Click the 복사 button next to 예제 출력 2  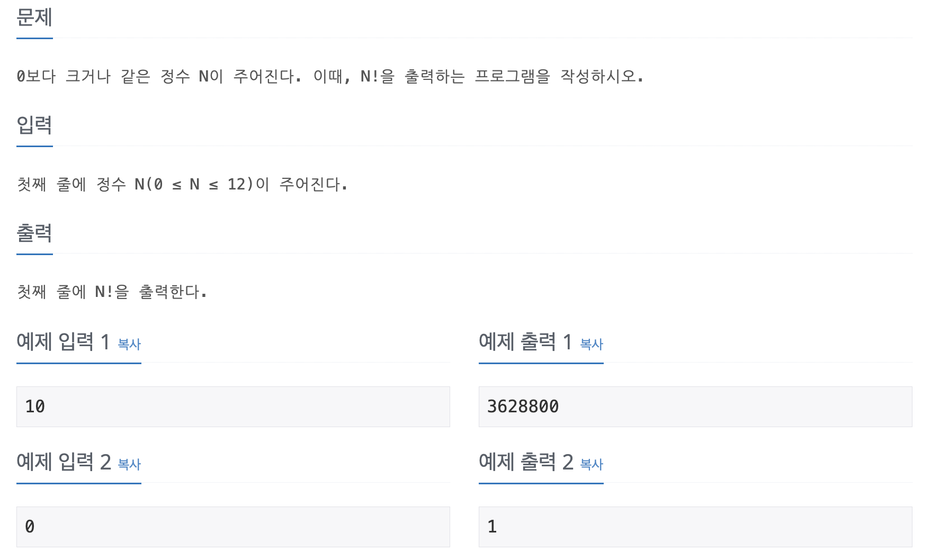click(592, 465)
